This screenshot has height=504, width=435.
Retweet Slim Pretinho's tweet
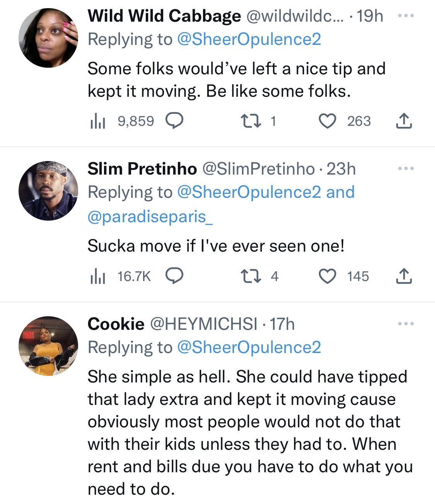[251, 276]
